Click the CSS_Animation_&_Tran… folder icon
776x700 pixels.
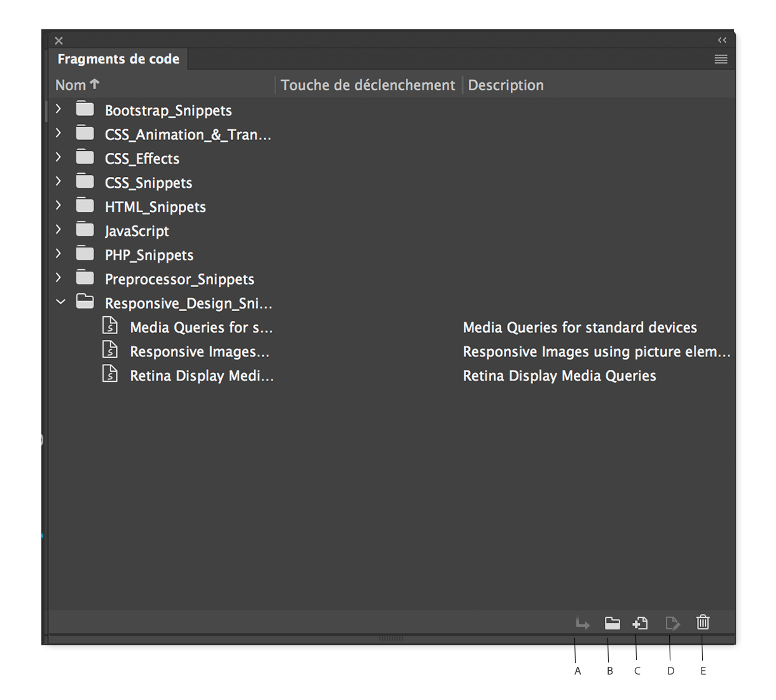point(85,133)
